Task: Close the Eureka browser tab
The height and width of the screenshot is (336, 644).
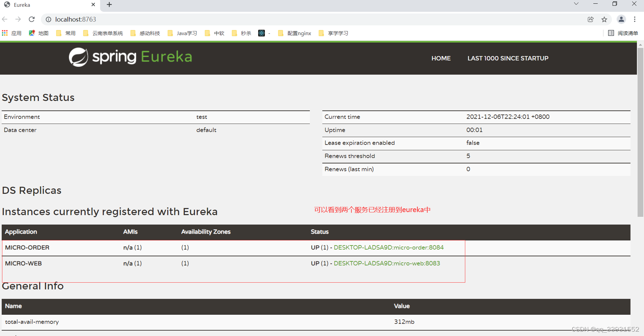Action: [93, 4]
